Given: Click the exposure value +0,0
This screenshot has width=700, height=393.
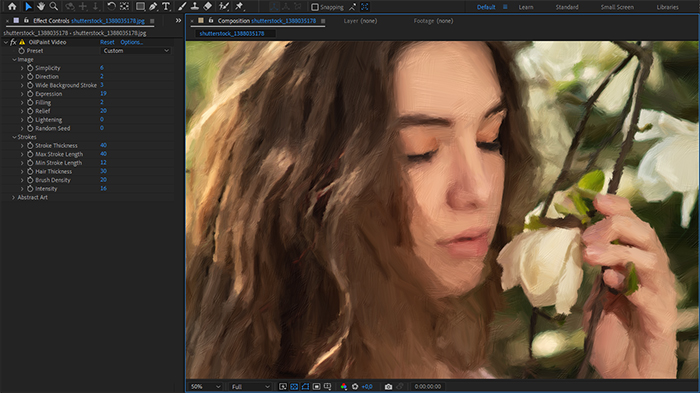Looking at the screenshot, I should coord(367,386).
